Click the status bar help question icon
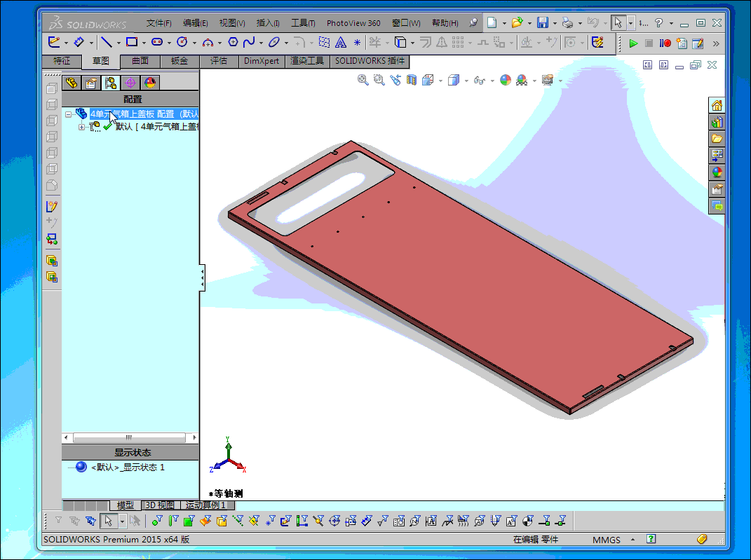This screenshot has height=560, width=751. click(x=651, y=539)
